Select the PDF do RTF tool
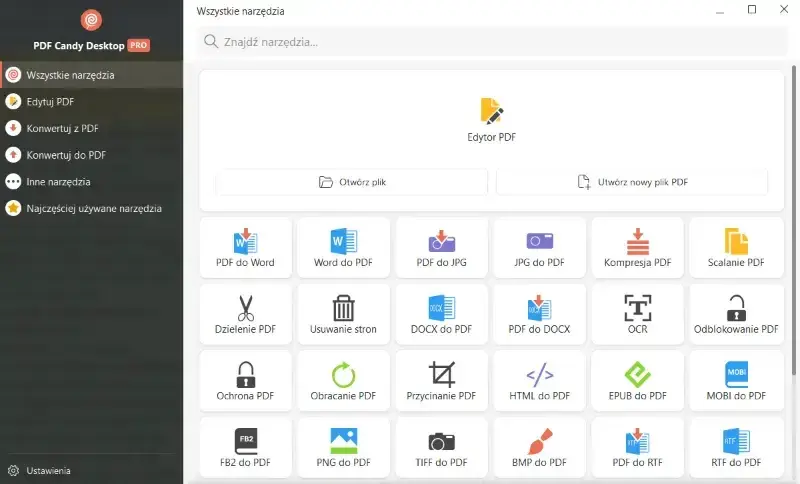800x484 pixels. click(x=637, y=447)
